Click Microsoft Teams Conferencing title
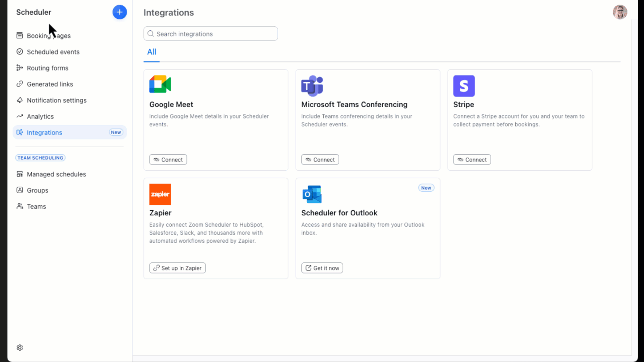This screenshot has height=362, width=644. pos(355,105)
